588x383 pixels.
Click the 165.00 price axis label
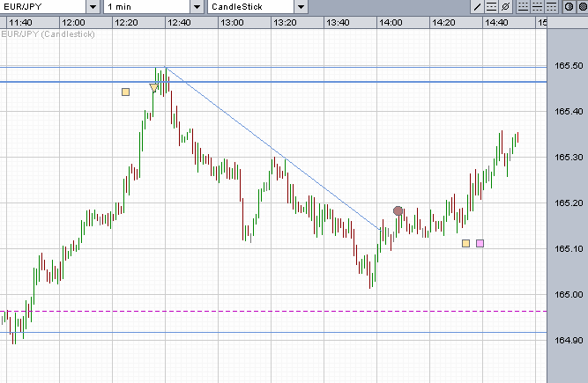(x=569, y=295)
